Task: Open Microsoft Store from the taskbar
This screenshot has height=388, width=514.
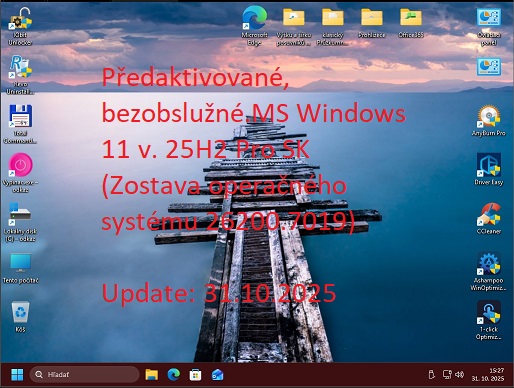Action: pos(195,375)
